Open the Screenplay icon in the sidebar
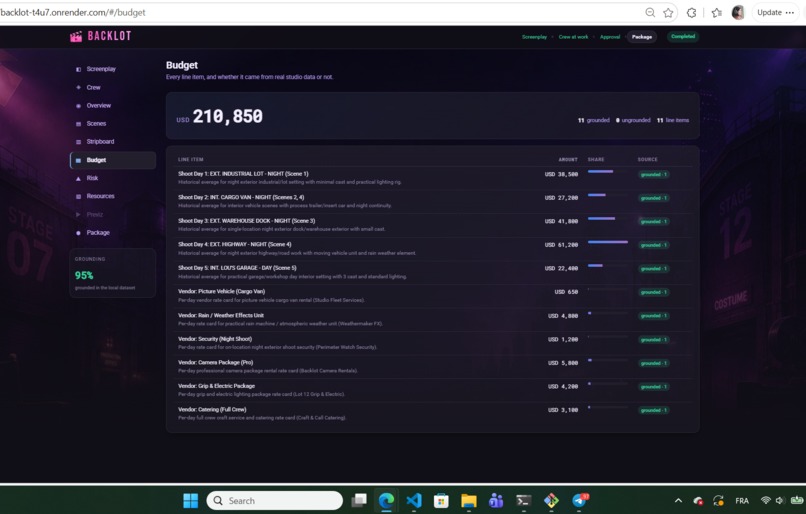 [x=78, y=69]
